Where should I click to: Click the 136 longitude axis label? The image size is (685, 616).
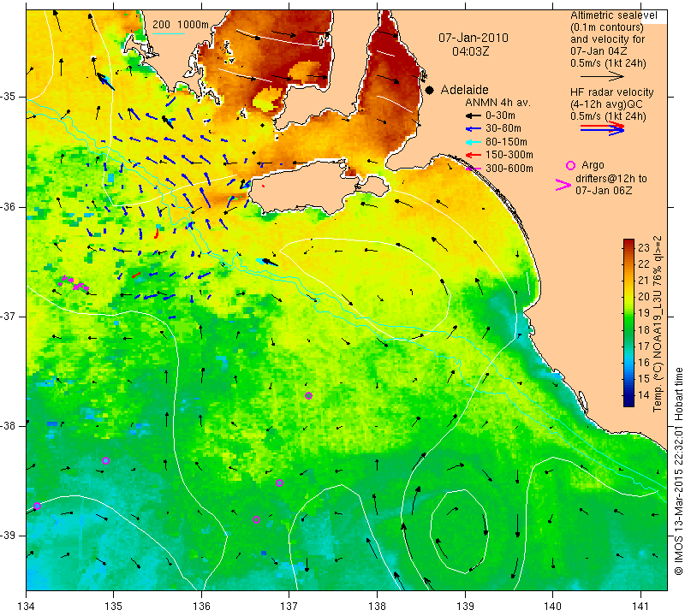[x=201, y=606]
